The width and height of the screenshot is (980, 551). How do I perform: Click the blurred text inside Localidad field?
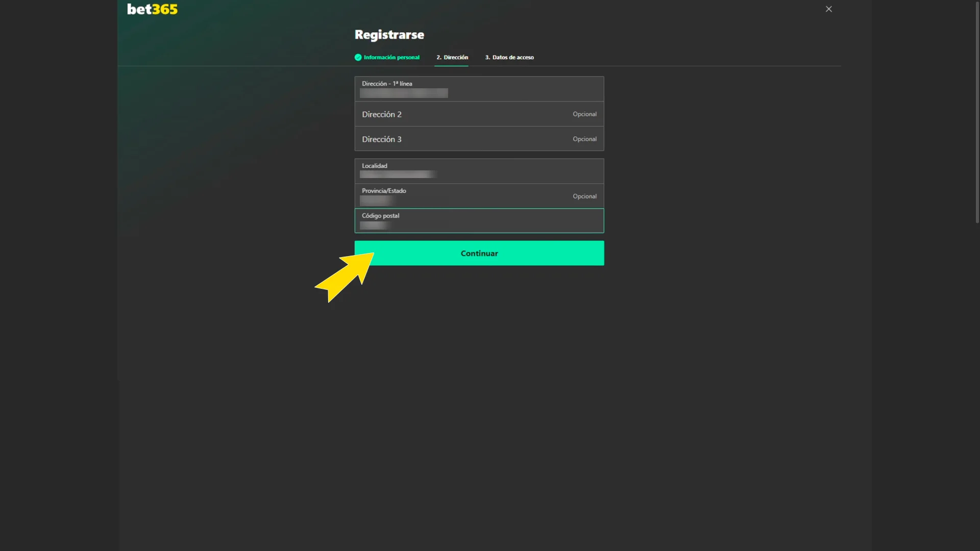point(397,174)
